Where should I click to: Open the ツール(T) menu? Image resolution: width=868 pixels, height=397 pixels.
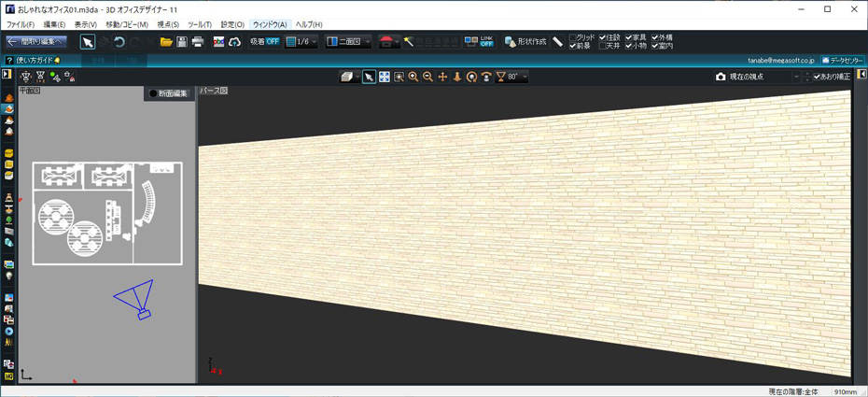pyautogui.click(x=199, y=24)
